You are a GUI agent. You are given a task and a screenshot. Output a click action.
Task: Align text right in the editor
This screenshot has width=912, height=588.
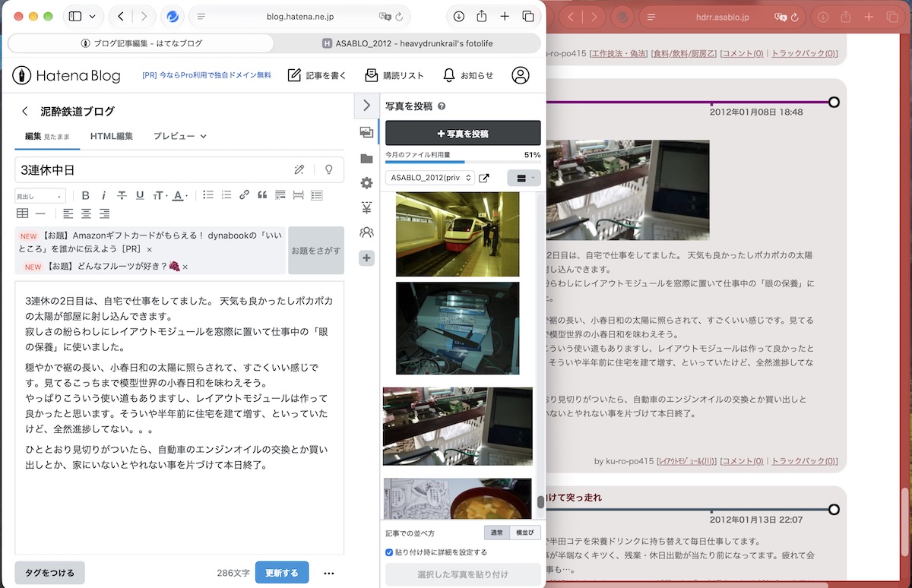[x=104, y=213]
